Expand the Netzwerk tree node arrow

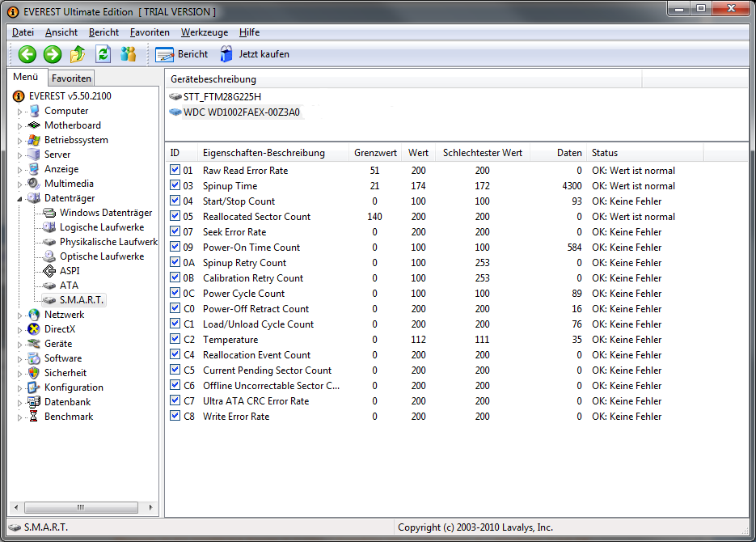click(19, 315)
